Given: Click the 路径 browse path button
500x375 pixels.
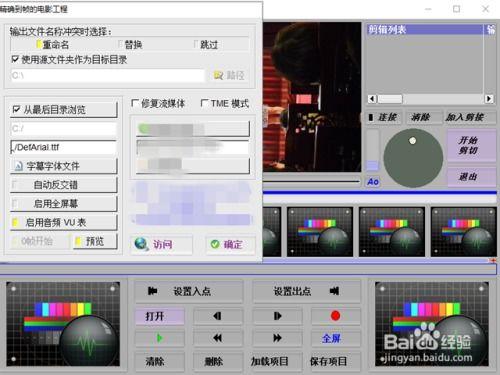Looking at the screenshot, I should (229, 75).
